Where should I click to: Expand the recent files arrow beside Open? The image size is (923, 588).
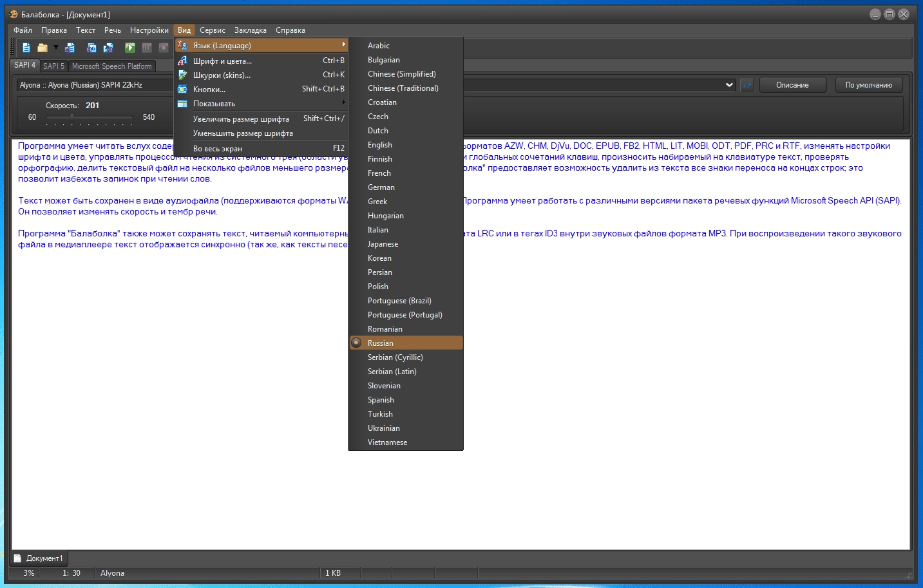coord(56,47)
